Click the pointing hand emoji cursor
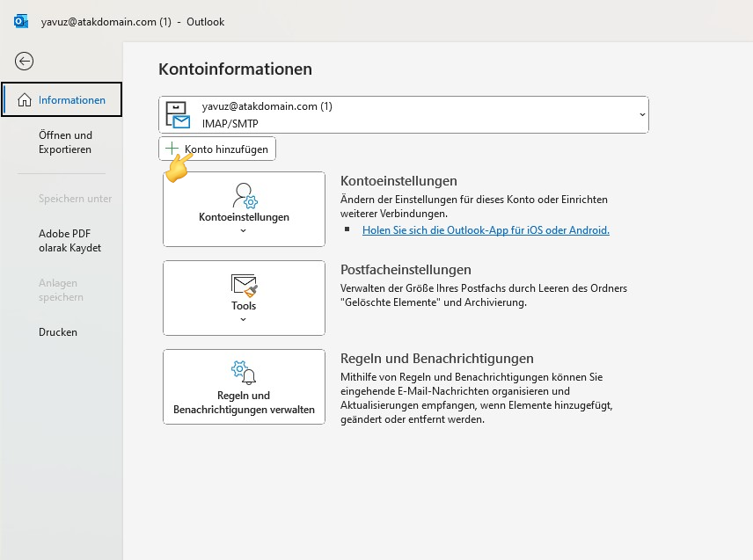The height and width of the screenshot is (560, 753). pos(177,167)
